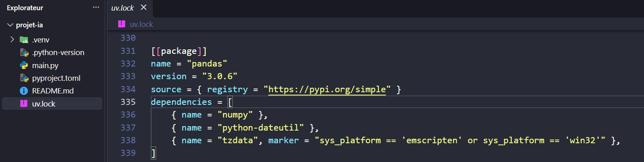This screenshot has width=644, height=162.
Task: Click the [[package]] header text
Action: pos(179,51)
